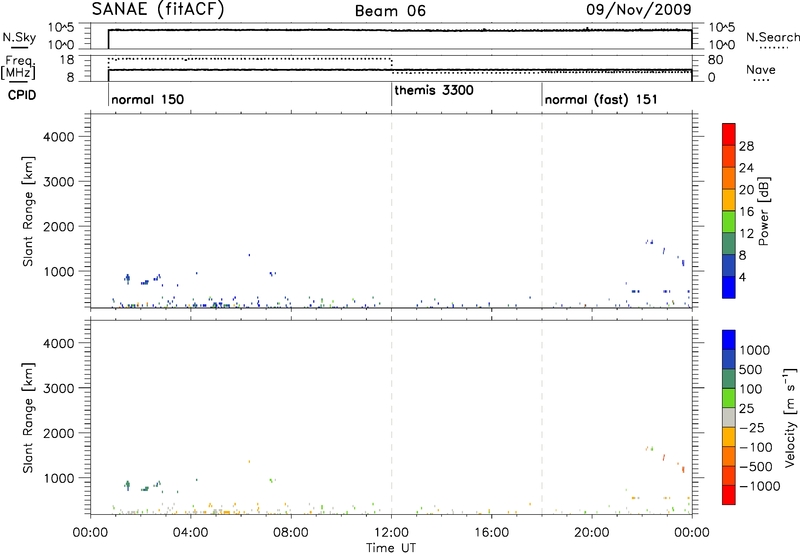The width and height of the screenshot is (800, 554).
Task: Click the Slant Range label of power panel
Action: (28, 211)
